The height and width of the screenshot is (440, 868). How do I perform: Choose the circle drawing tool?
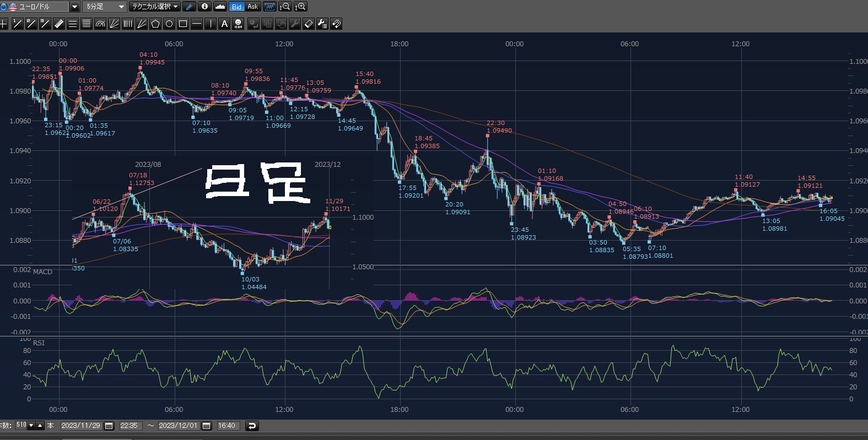[x=169, y=24]
